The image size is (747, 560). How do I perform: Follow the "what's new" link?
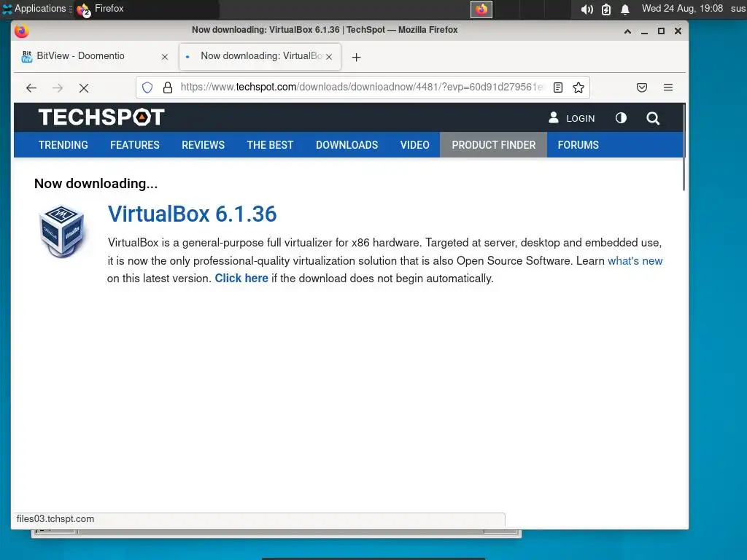point(635,261)
